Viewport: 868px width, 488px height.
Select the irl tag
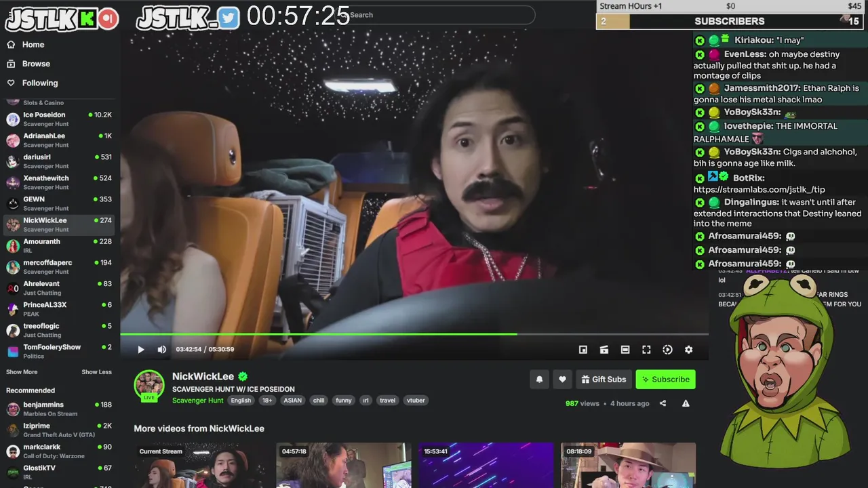click(x=366, y=401)
